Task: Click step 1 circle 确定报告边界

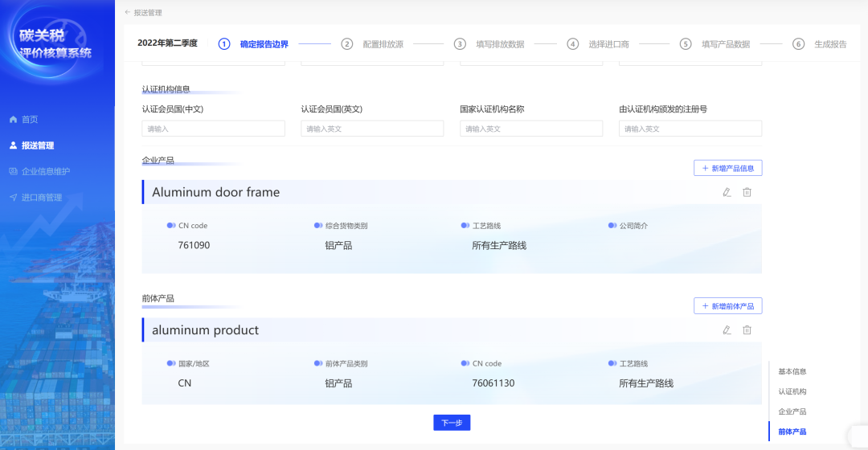Action: tap(224, 43)
